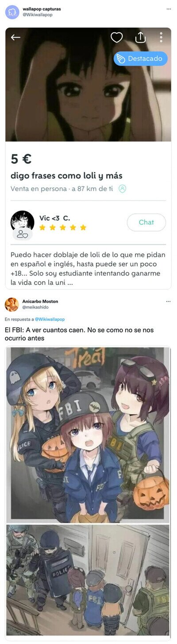
Task: Open Chat with the seller
Action: tap(146, 222)
